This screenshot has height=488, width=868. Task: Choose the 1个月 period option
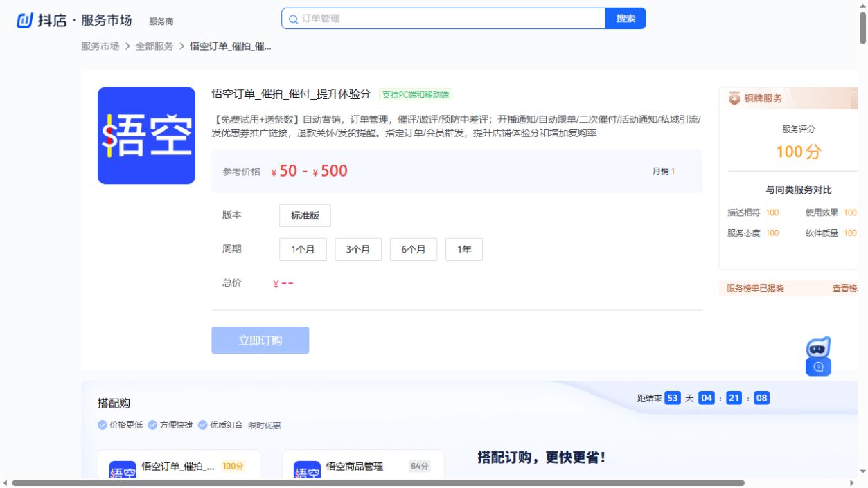[x=303, y=249]
